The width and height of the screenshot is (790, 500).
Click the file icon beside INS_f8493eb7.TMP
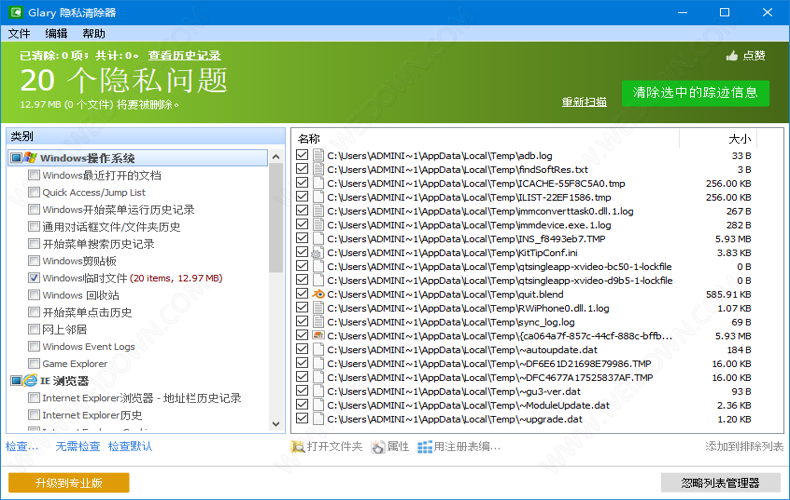[x=318, y=239]
